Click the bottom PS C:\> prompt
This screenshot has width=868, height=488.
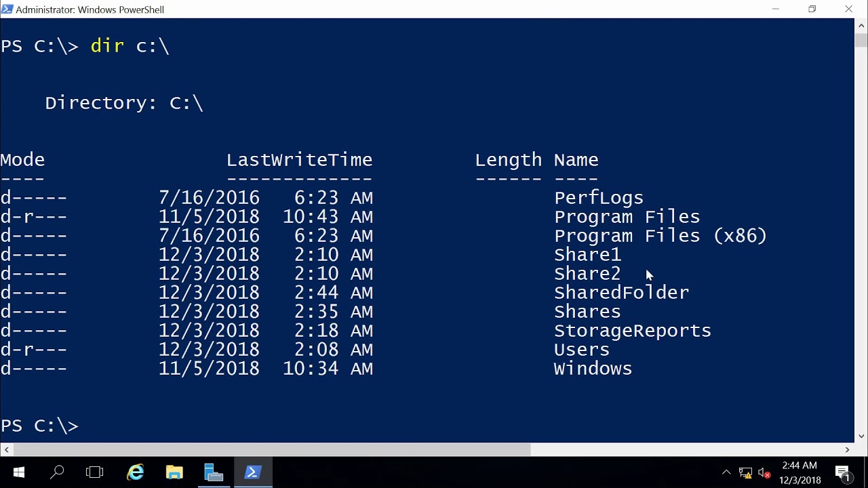[39, 426]
